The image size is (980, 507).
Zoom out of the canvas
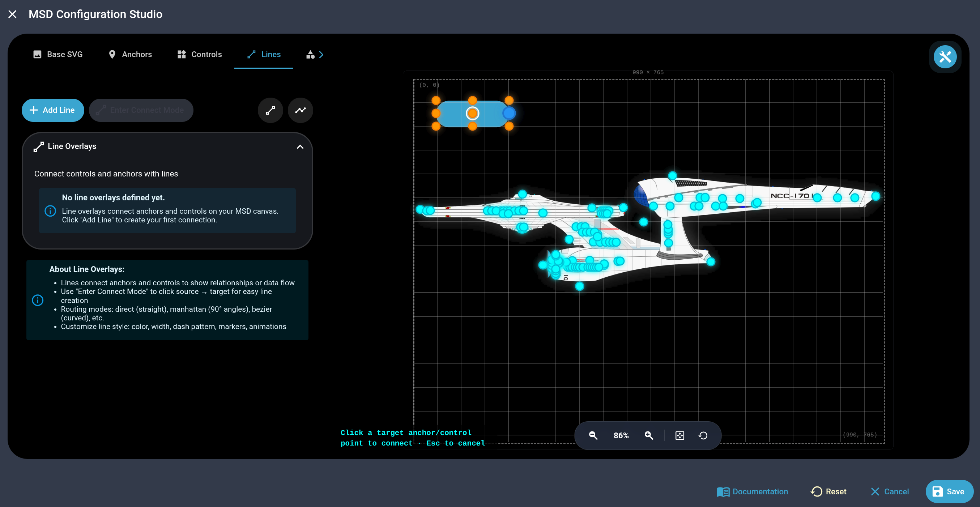pyautogui.click(x=593, y=435)
